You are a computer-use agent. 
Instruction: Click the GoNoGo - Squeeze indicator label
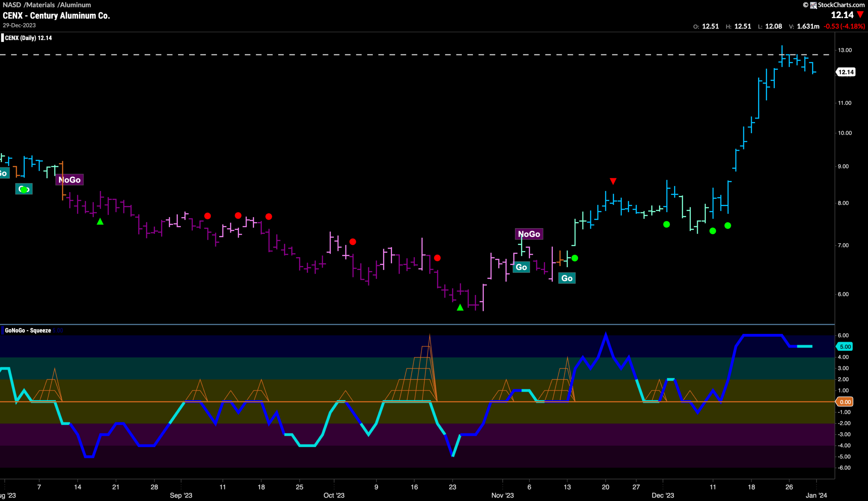(x=28, y=330)
